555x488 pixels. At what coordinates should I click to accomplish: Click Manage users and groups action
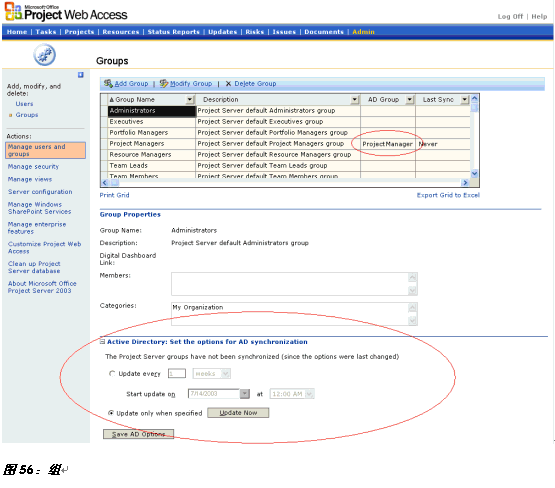[45, 150]
